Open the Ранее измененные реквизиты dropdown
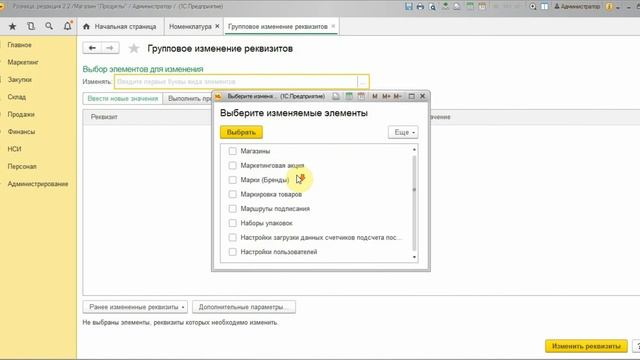The image size is (640, 360). (136, 307)
